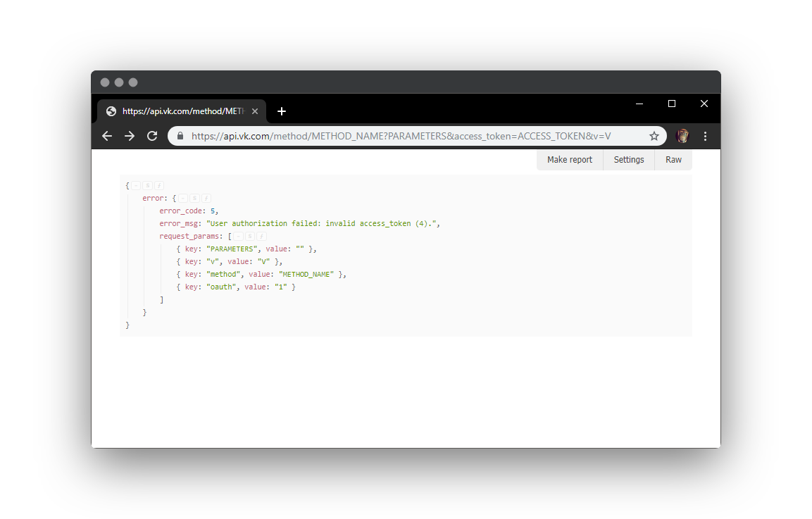Open Chrome three-dot menu

point(705,136)
